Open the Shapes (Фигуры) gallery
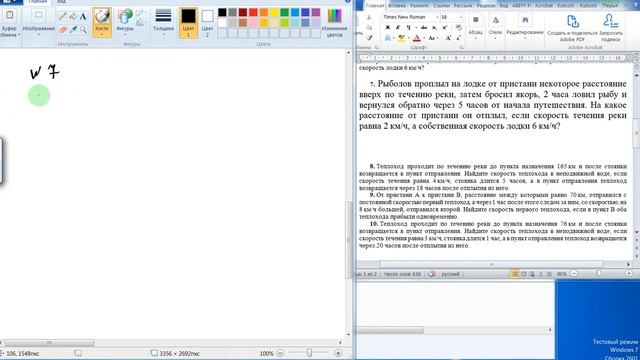This screenshot has width=640, height=360. pyautogui.click(x=125, y=22)
